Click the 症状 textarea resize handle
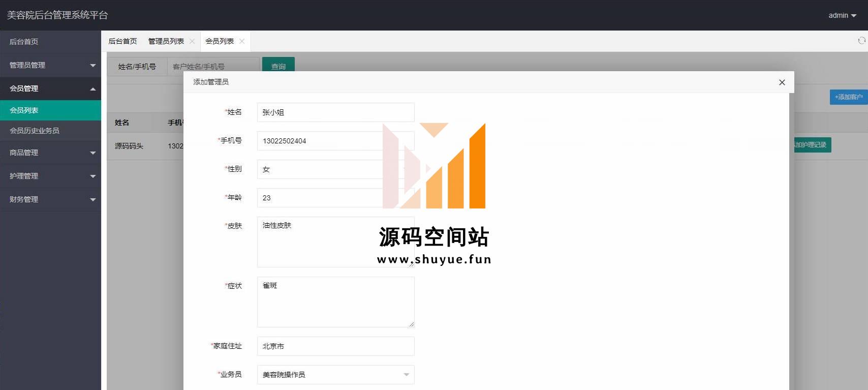Viewport: 868px width, 390px height. pos(412,324)
